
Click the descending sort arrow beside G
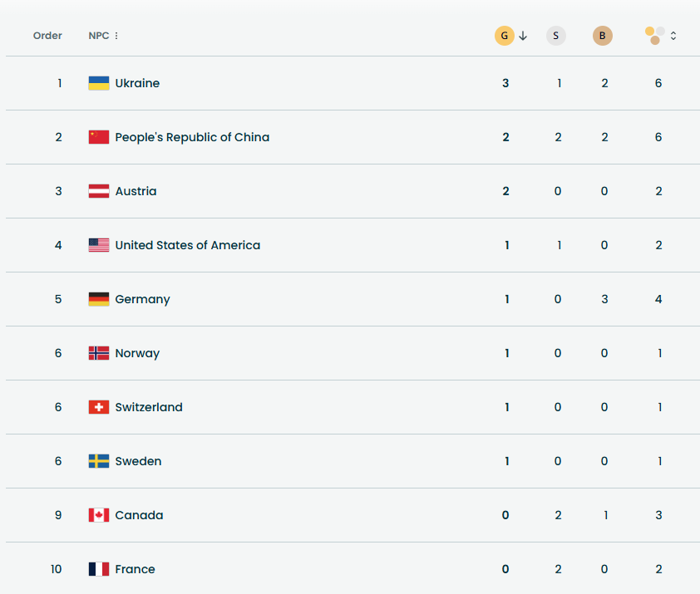coord(523,37)
